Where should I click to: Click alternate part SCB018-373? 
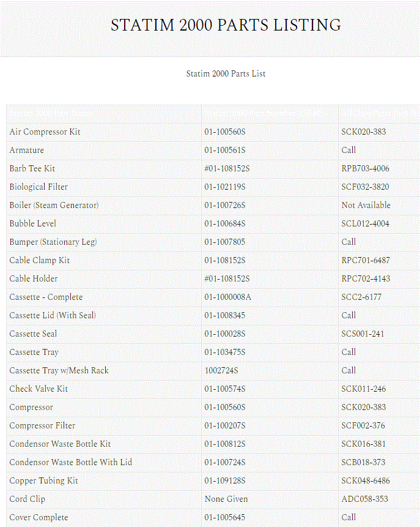[363, 462]
